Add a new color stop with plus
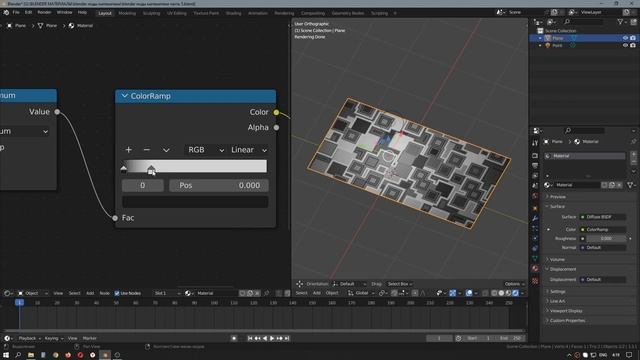The height and width of the screenshot is (360, 640). click(129, 150)
